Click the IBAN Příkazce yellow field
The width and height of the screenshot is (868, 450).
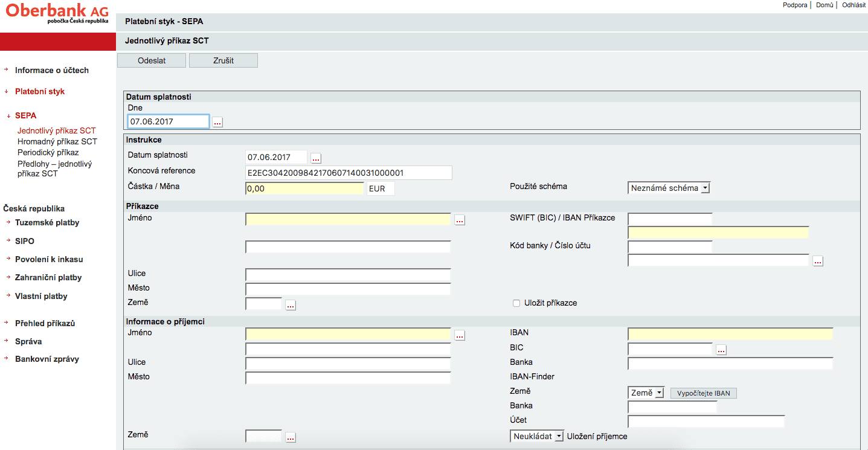[x=718, y=233]
